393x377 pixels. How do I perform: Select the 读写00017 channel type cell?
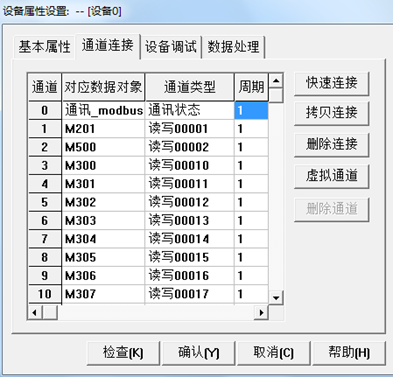[190, 294]
